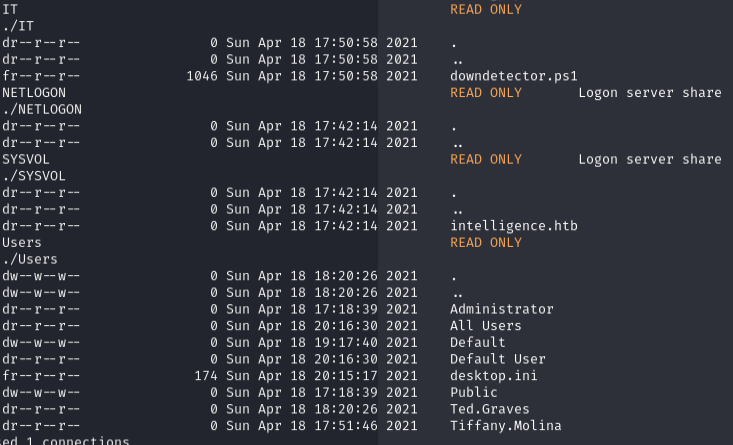
Task: Click READ ONLY label beside IT share
Action: pos(486,9)
